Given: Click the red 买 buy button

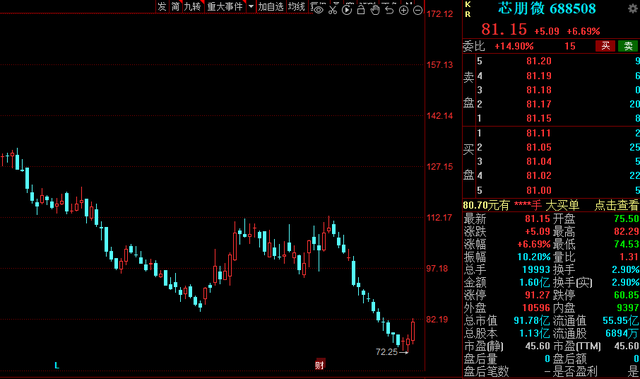Looking at the screenshot, I should pos(605,46).
